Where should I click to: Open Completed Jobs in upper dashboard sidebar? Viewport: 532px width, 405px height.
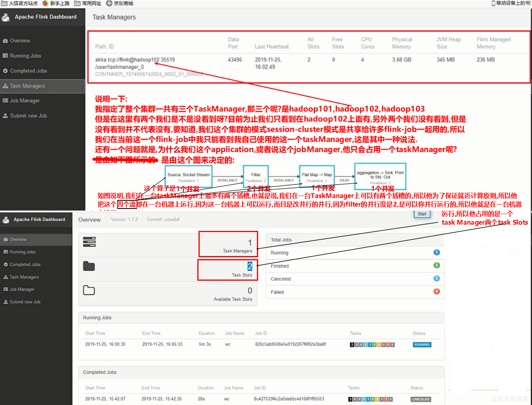[x=29, y=71]
